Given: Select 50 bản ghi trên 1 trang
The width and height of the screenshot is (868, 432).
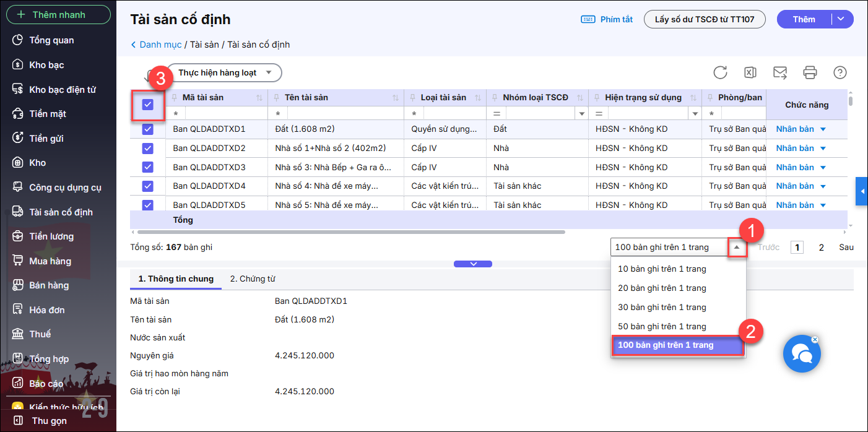Looking at the screenshot, I should 662,326.
